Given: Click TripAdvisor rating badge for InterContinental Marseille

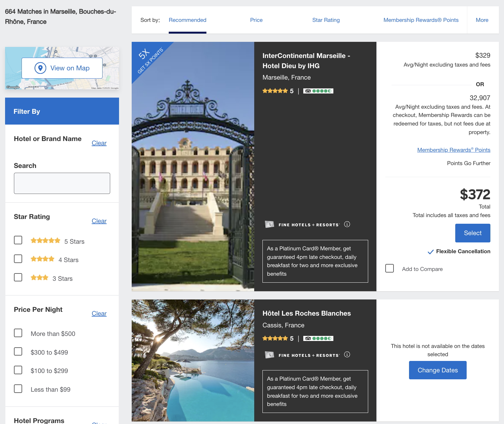Looking at the screenshot, I should pos(318,91).
